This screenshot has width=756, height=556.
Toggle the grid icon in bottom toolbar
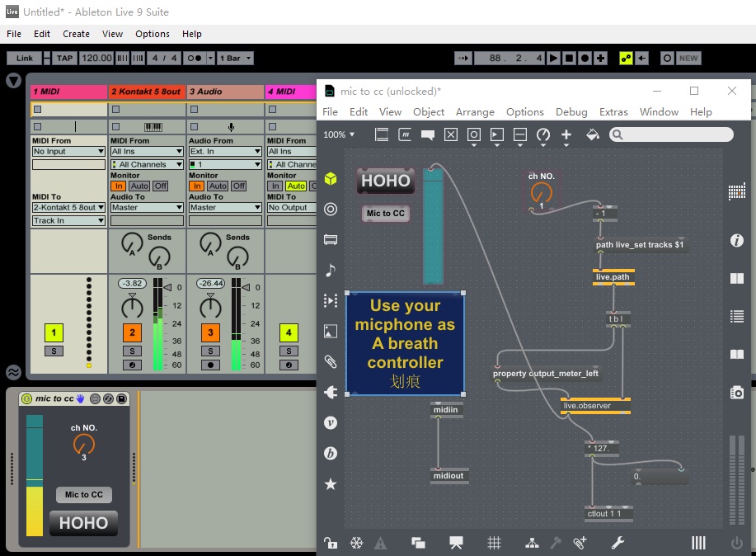(x=494, y=543)
